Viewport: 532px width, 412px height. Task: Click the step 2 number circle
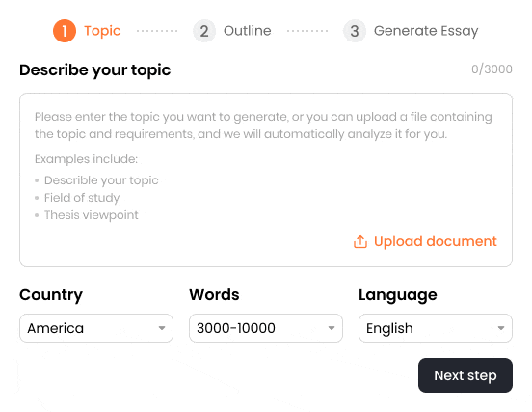204,31
